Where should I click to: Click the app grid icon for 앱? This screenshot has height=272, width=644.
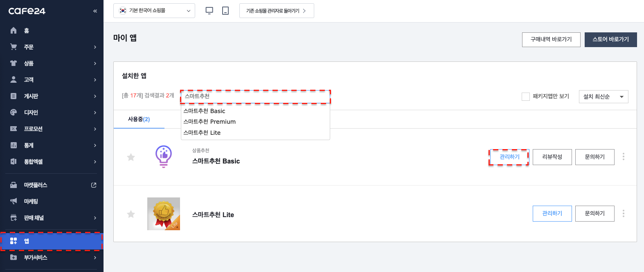pyautogui.click(x=14, y=241)
